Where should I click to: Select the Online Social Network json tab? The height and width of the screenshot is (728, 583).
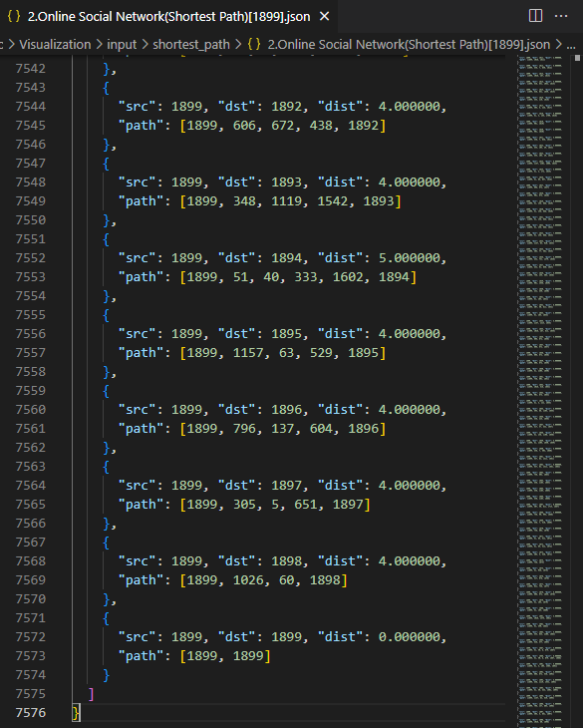tap(168, 17)
